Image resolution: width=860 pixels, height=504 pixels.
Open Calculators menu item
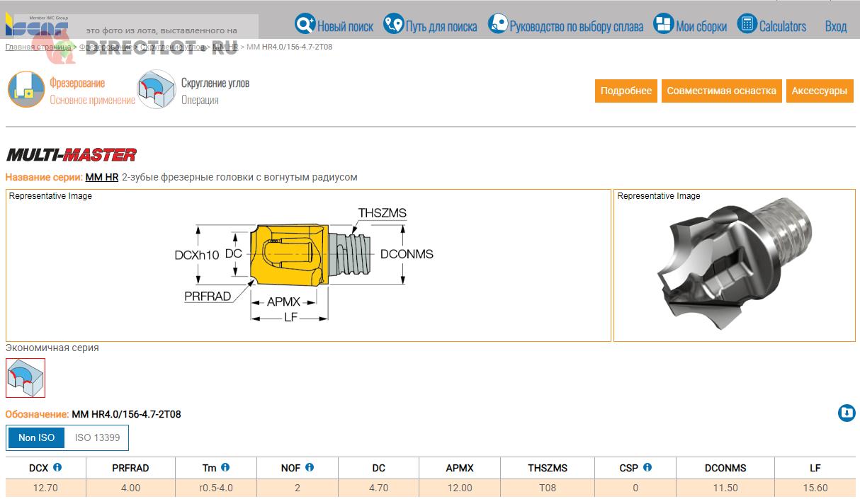tap(783, 26)
